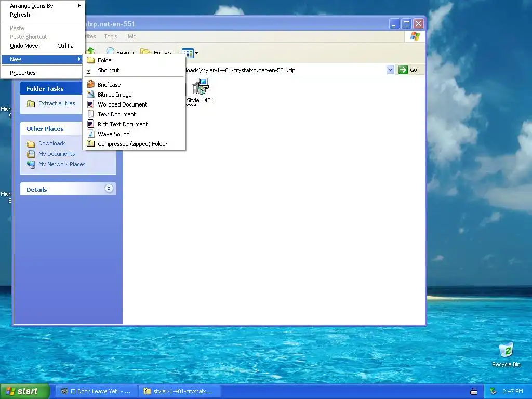Open the highlighted New menu entry

(43, 59)
